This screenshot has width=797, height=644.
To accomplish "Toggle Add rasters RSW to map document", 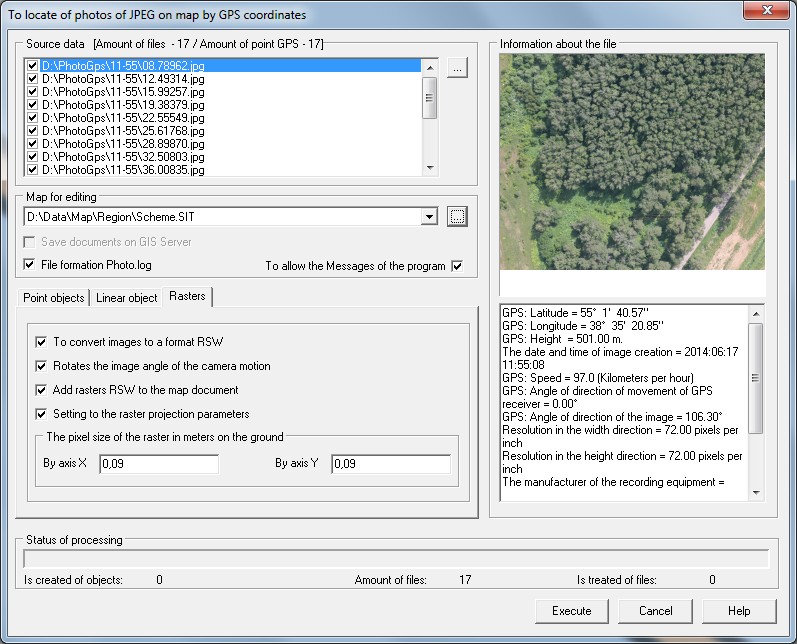I will pos(41,390).
